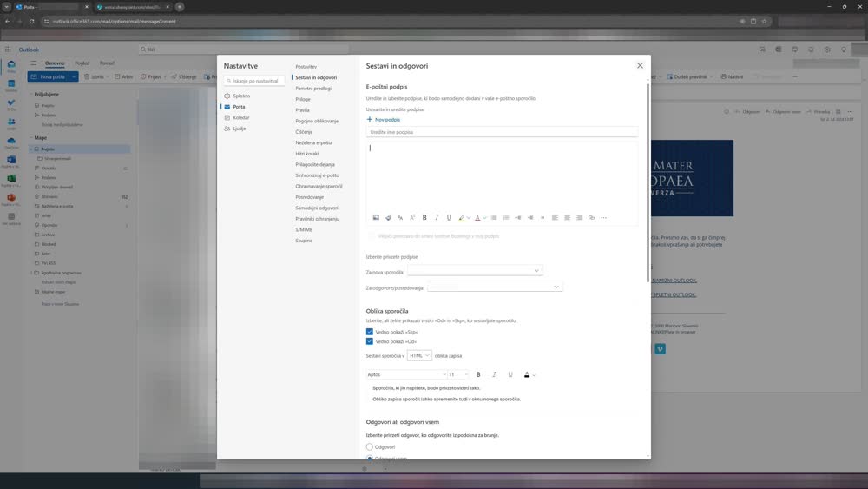Screen dimensions: 868x489
Task: Open default font size 11 dropdown
Action: (x=457, y=374)
